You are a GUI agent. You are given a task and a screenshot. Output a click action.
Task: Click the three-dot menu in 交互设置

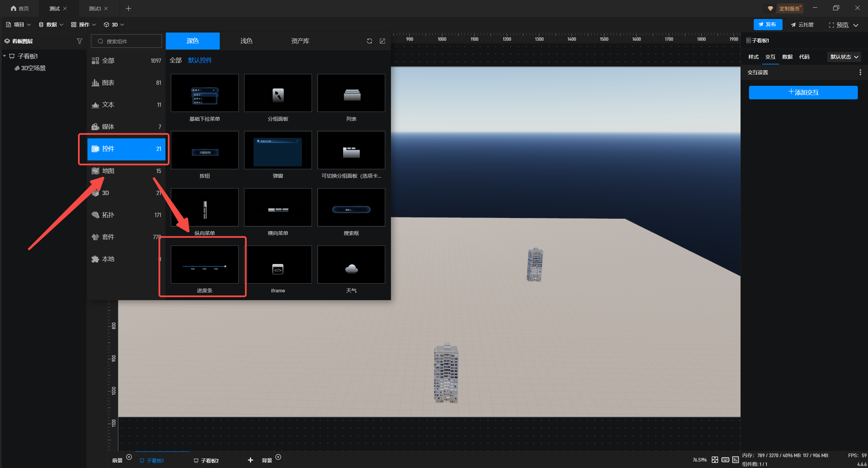point(860,72)
